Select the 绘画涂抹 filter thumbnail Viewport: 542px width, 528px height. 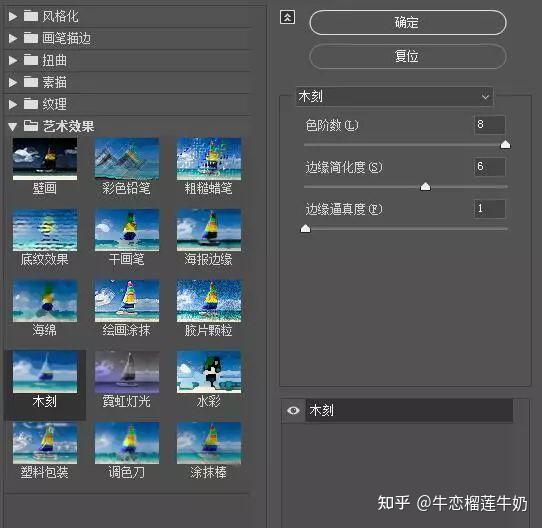pos(127,301)
